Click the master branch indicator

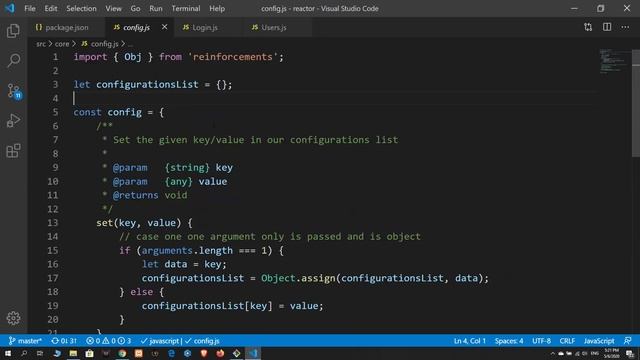point(25,341)
